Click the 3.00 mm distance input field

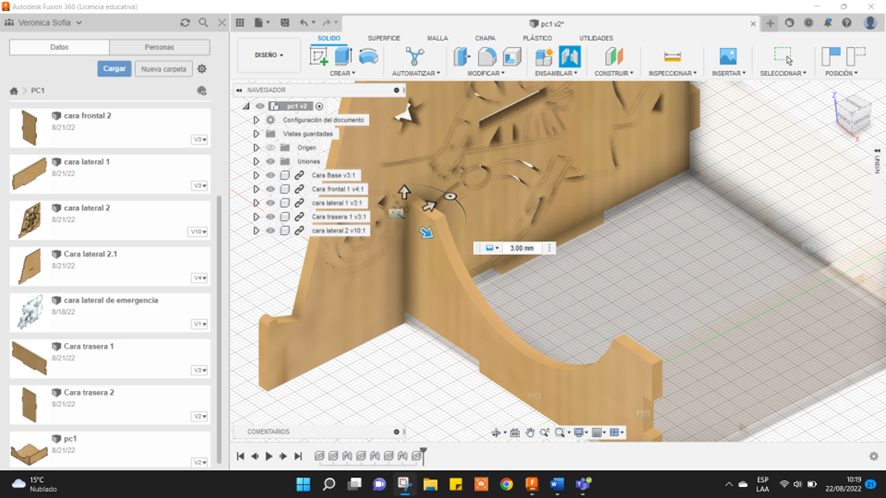522,248
